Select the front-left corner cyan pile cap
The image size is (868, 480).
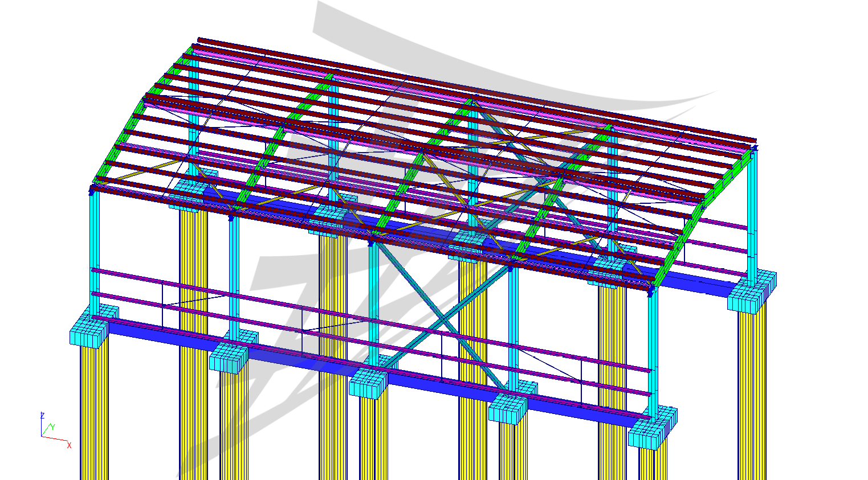[x=88, y=335]
